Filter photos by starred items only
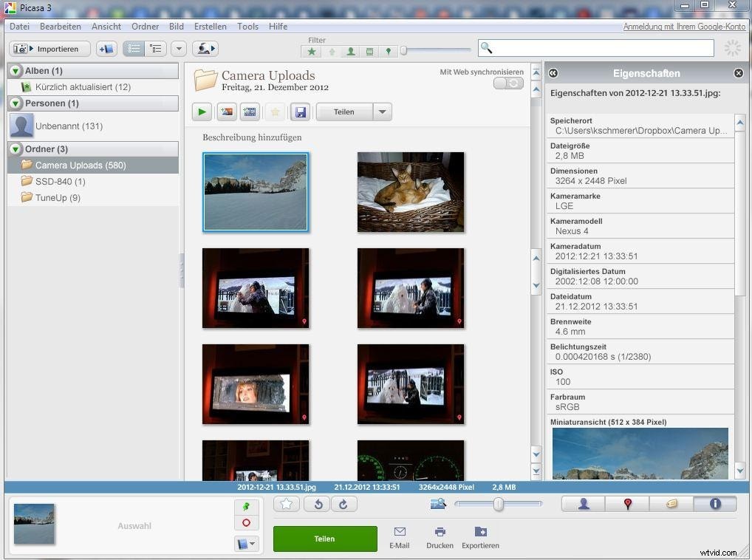The width and height of the screenshot is (752, 560). coord(312,52)
